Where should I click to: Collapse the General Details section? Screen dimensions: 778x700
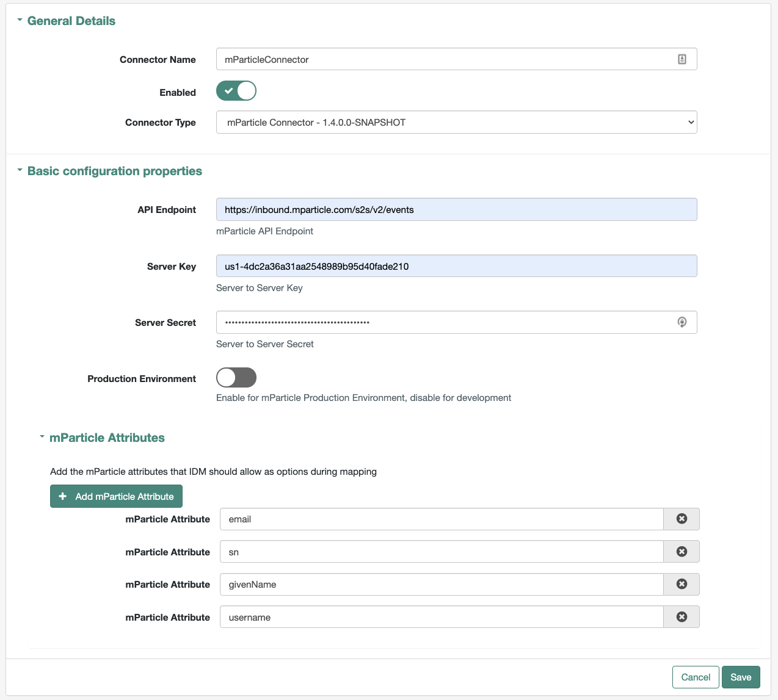[x=66, y=21]
